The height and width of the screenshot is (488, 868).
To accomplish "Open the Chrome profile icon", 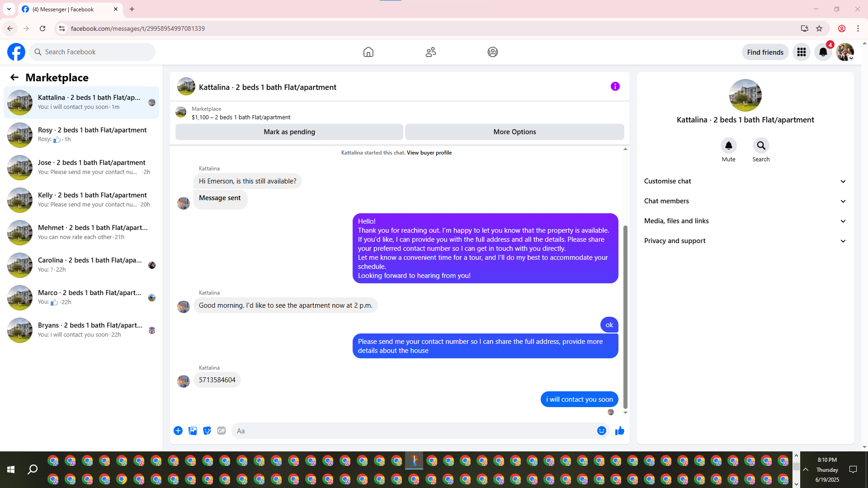I will [x=842, y=28].
